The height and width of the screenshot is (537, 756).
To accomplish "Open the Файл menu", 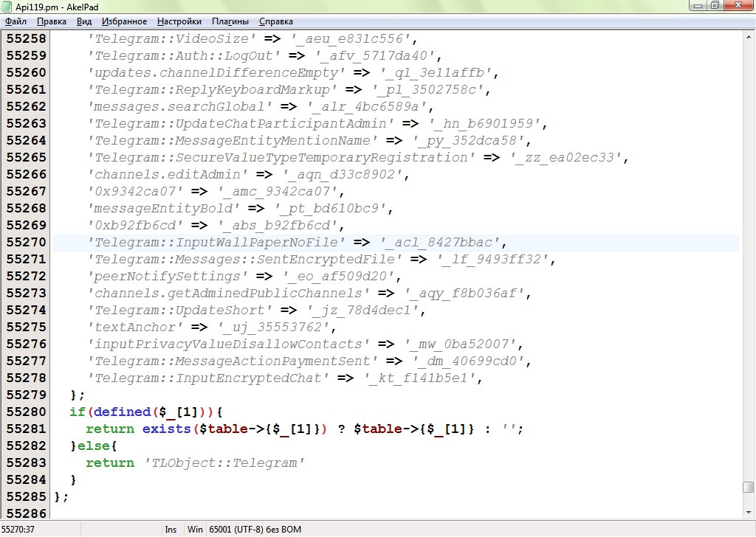I will pos(16,21).
